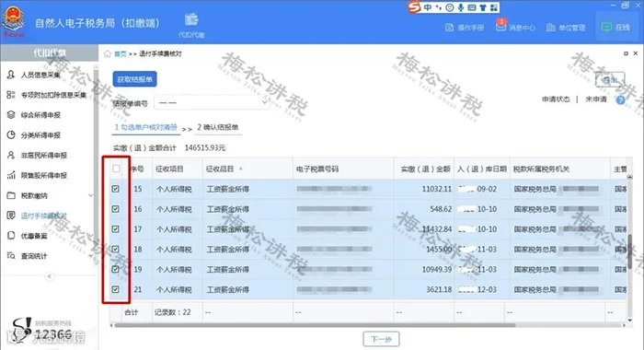Open the Sogou emoji smiley icon

tap(450, 7)
